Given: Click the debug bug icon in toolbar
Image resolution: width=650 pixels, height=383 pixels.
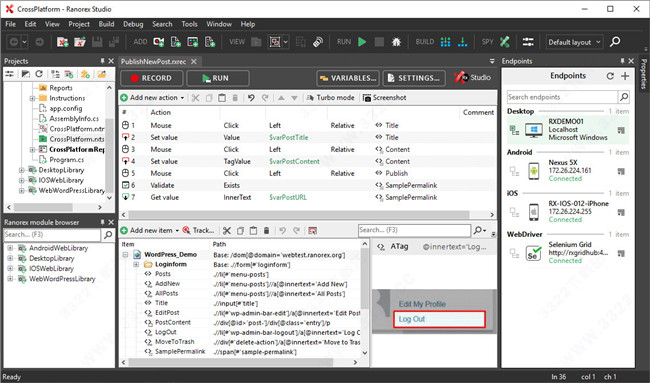Looking at the screenshot, I should pyautogui.click(x=396, y=41).
